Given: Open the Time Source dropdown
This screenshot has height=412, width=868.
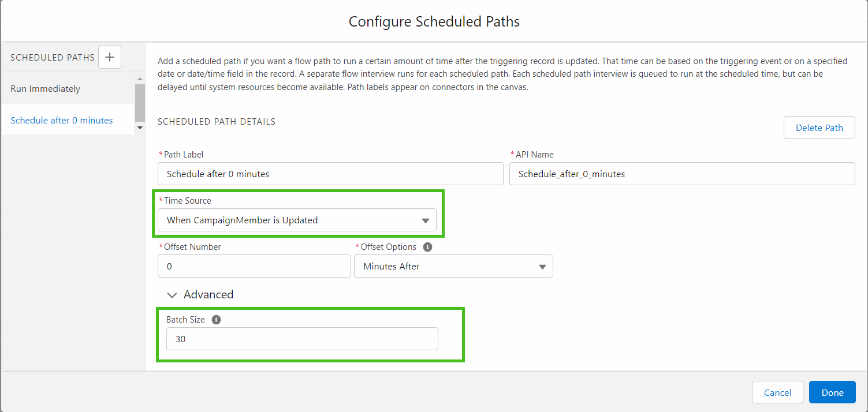Looking at the screenshot, I should (x=297, y=220).
